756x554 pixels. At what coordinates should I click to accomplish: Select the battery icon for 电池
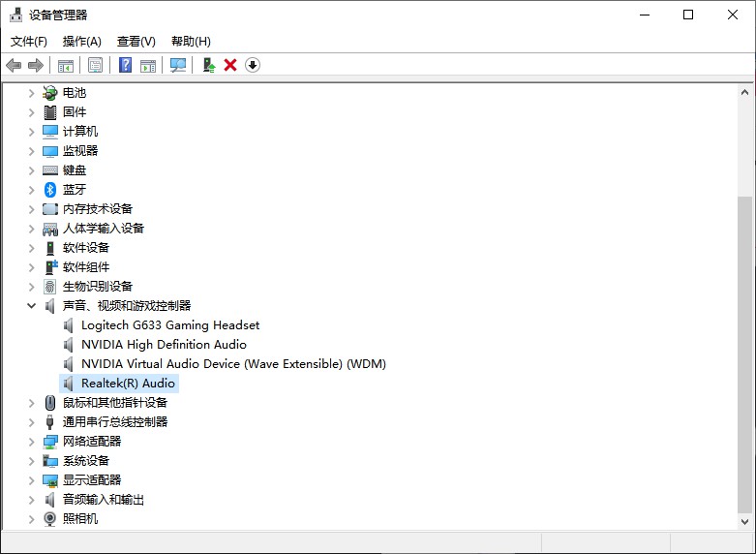click(x=50, y=93)
